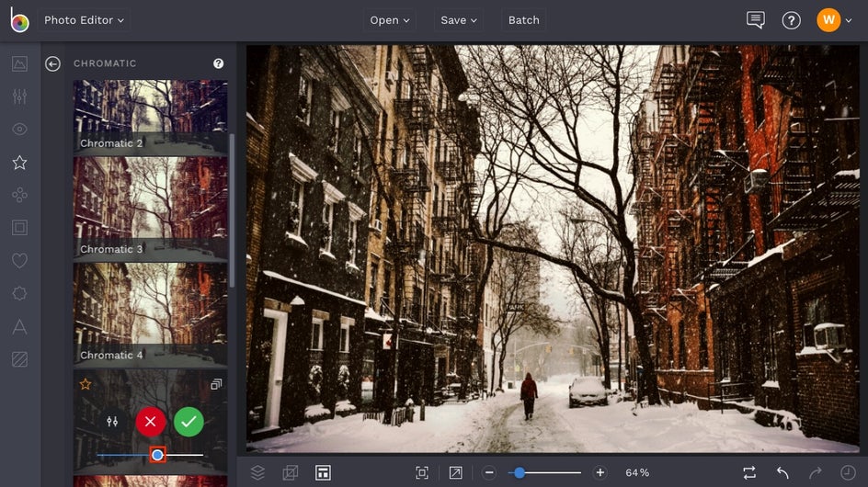
Task: Go back from the Chromatic panel
Action: pos(52,63)
